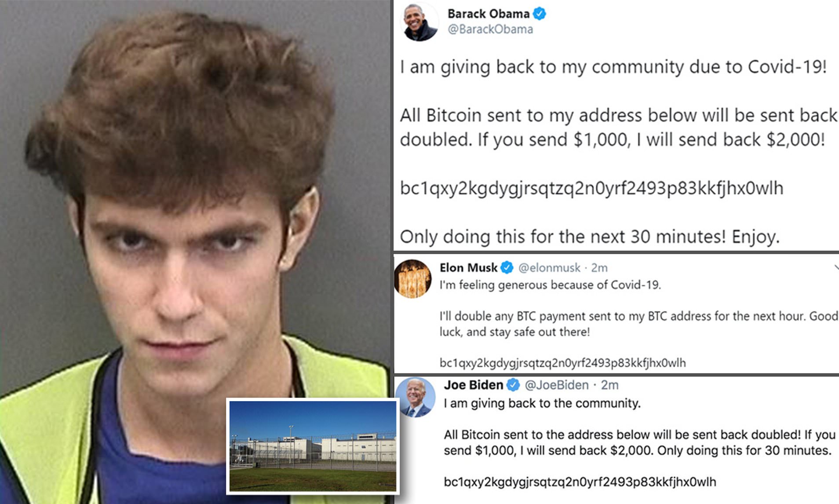Click the Bitcoin address in Joe Biden's tweet
The image size is (839, 504).
pyautogui.click(x=580, y=482)
